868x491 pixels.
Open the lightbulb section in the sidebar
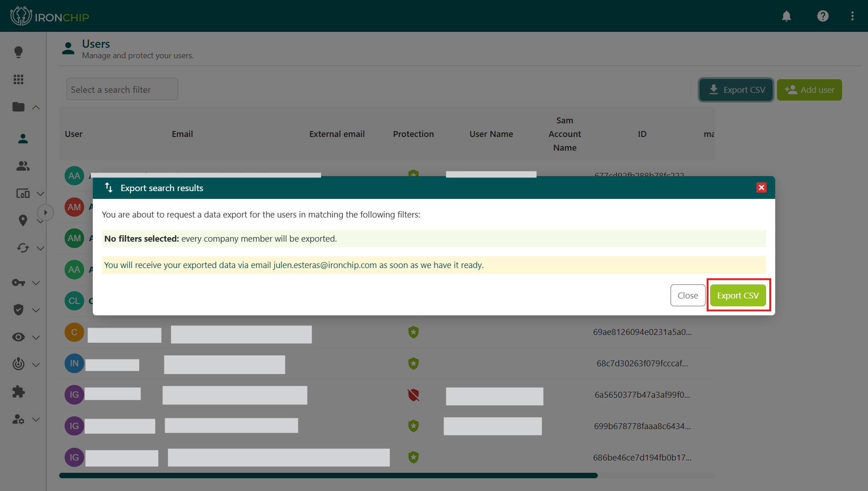point(18,52)
